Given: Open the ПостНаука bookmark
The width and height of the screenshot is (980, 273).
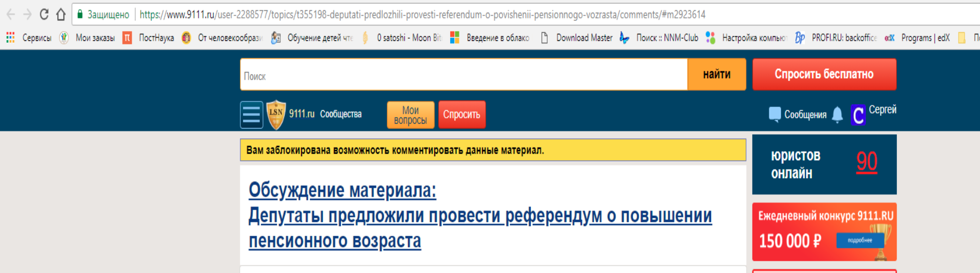Looking at the screenshot, I should pyautogui.click(x=149, y=38).
